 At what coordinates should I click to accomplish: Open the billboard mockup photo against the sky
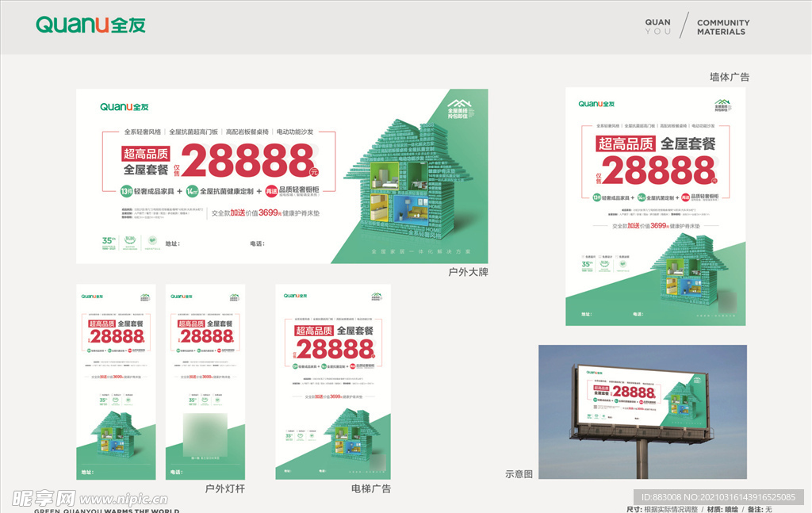point(642,411)
